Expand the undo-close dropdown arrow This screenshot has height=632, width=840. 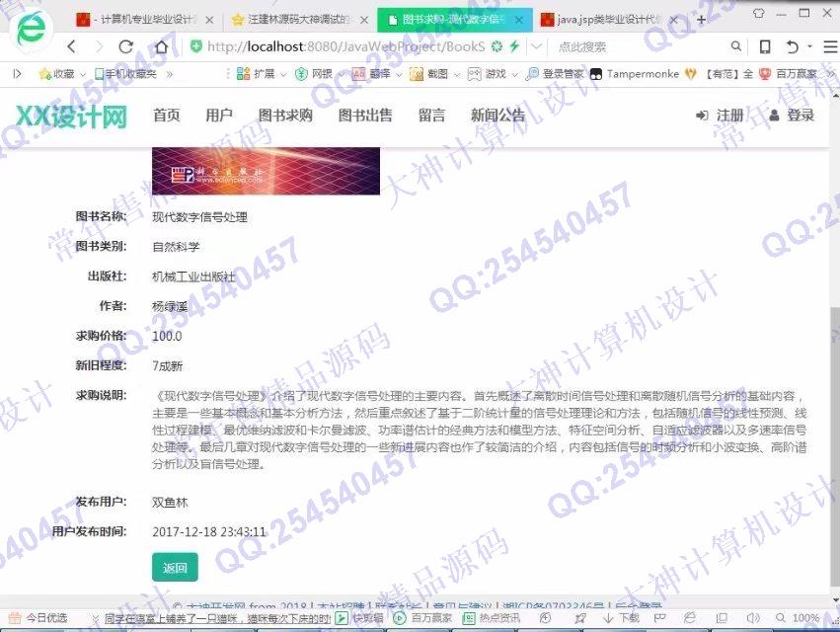pos(810,47)
